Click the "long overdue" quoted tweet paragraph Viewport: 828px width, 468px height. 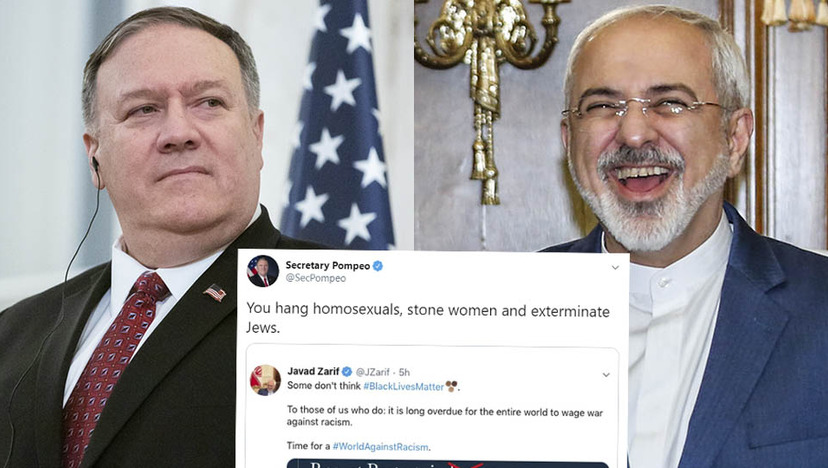[445, 417]
